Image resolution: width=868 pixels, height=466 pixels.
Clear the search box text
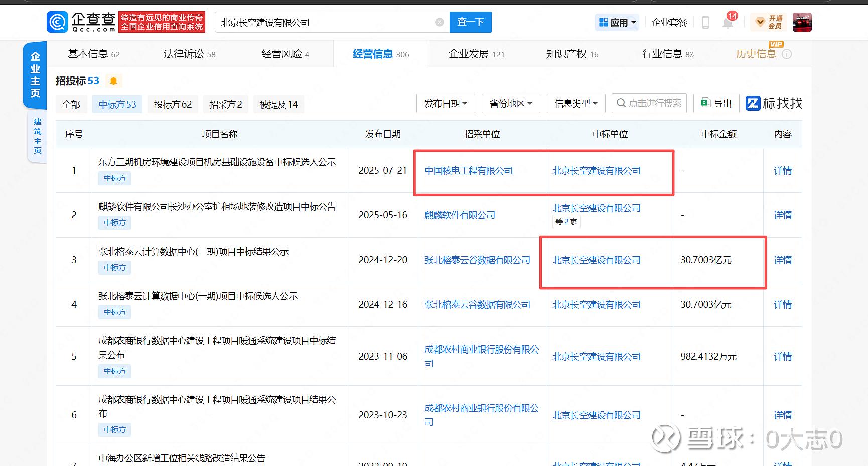[x=439, y=22]
